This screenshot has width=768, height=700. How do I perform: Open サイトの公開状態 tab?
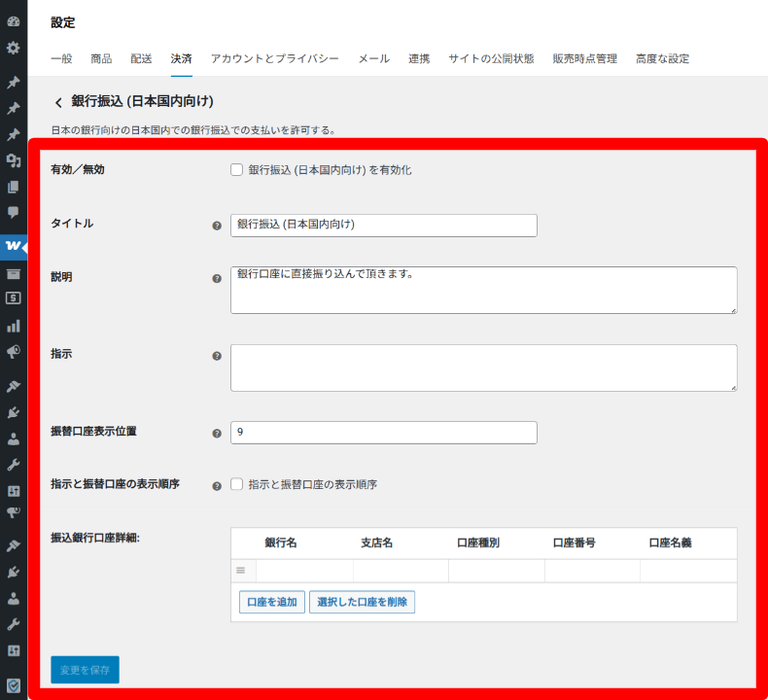[x=491, y=58]
